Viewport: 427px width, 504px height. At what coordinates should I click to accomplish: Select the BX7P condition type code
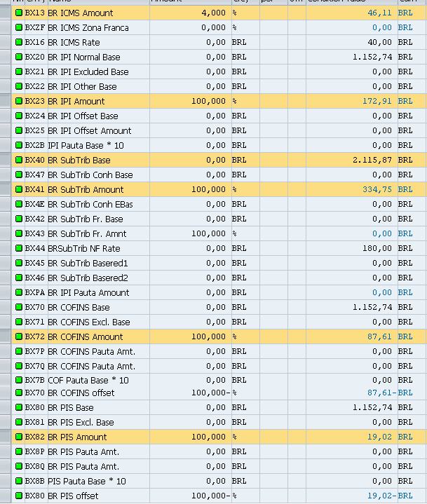(x=34, y=351)
